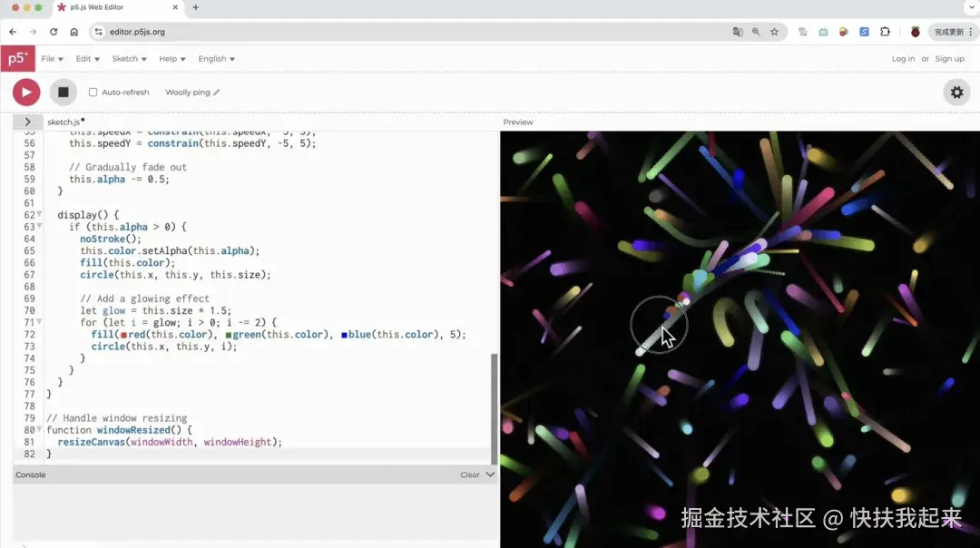Click the Log in link
The image size is (980, 548).
(903, 59)
